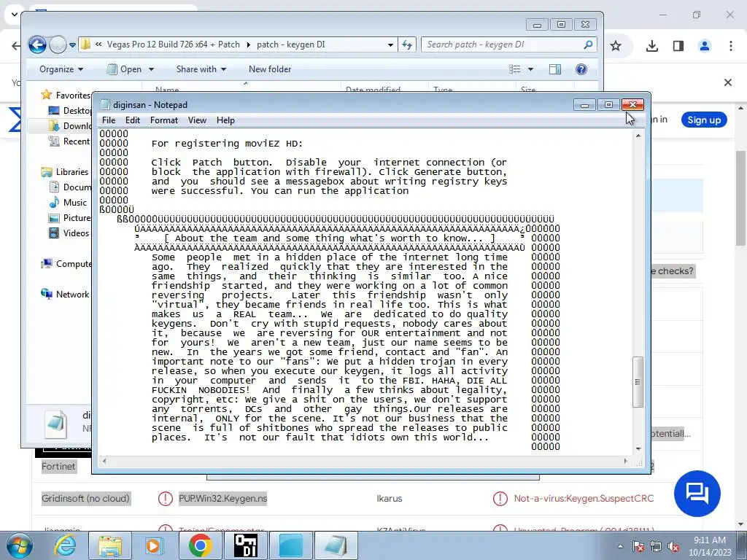Viewport: 747px width, 560px height.
Task: Open the Notepad View menu
Action: click(197, 120)
